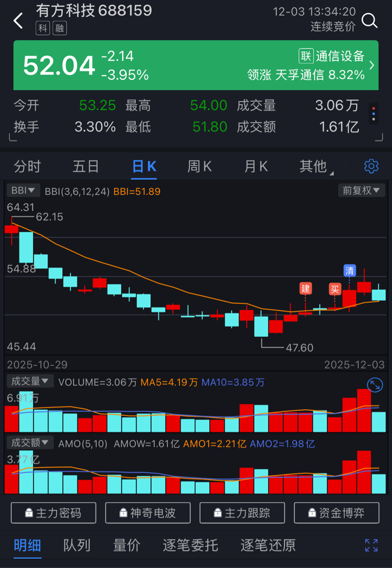The height and width of the screenshot is (568, 392).
Task: Switch to 逐笔还原 bottom tab
Action: click(x=268, y=545)
